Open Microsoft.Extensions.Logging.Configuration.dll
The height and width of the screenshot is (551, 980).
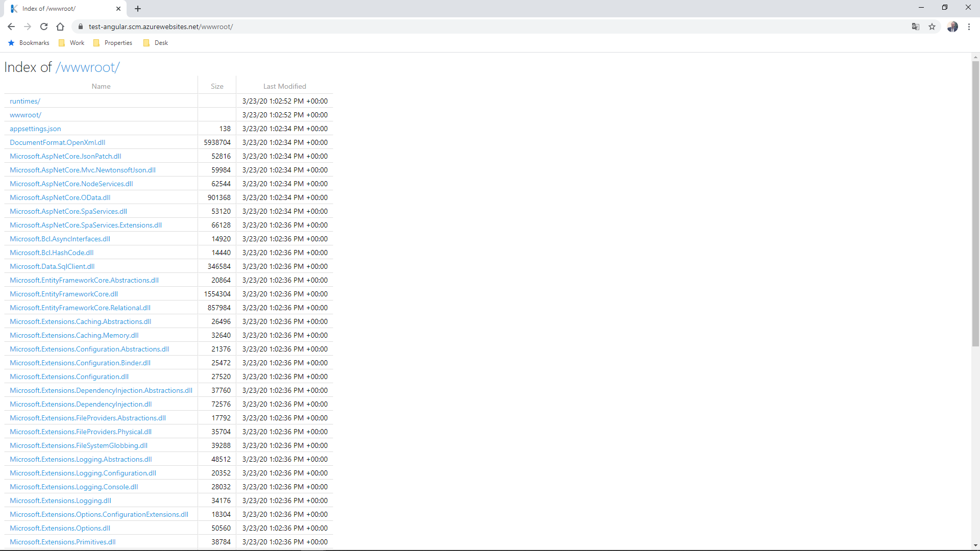point(83,473)
